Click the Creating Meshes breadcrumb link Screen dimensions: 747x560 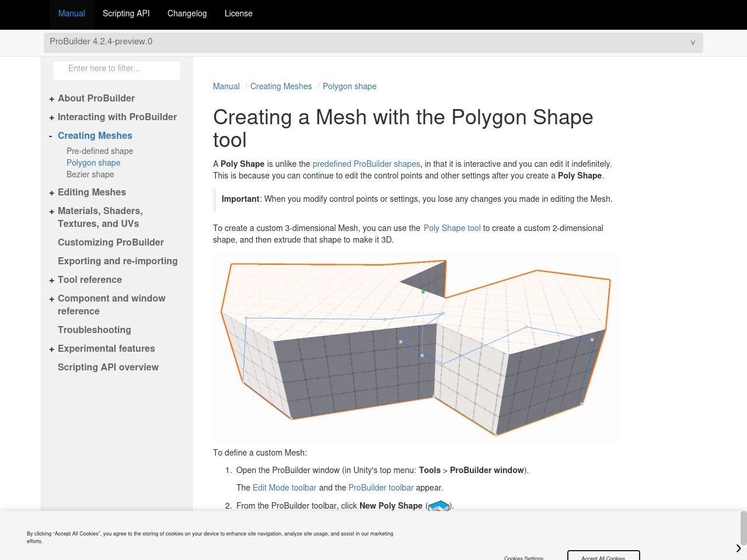pos(281,86)
